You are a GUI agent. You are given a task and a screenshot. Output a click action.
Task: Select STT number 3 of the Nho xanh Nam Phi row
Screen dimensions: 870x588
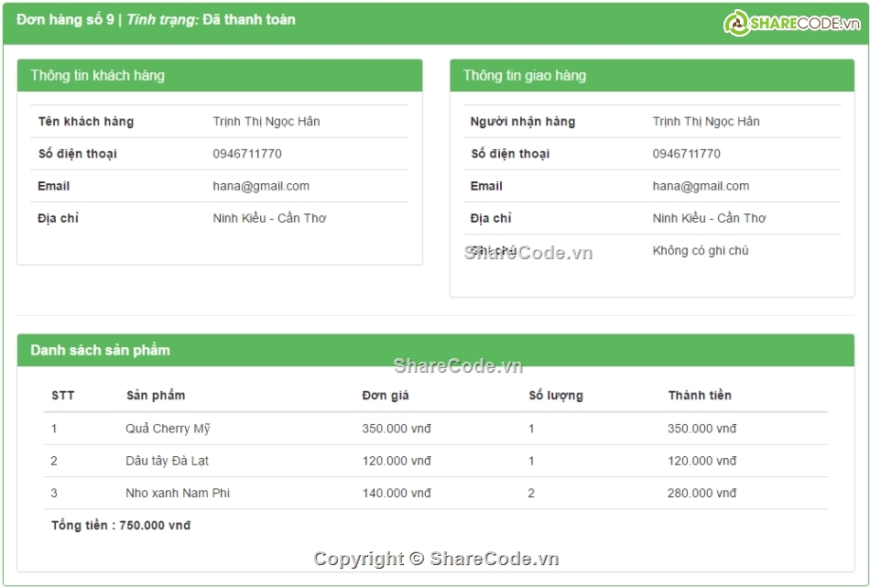click(54, 493)
